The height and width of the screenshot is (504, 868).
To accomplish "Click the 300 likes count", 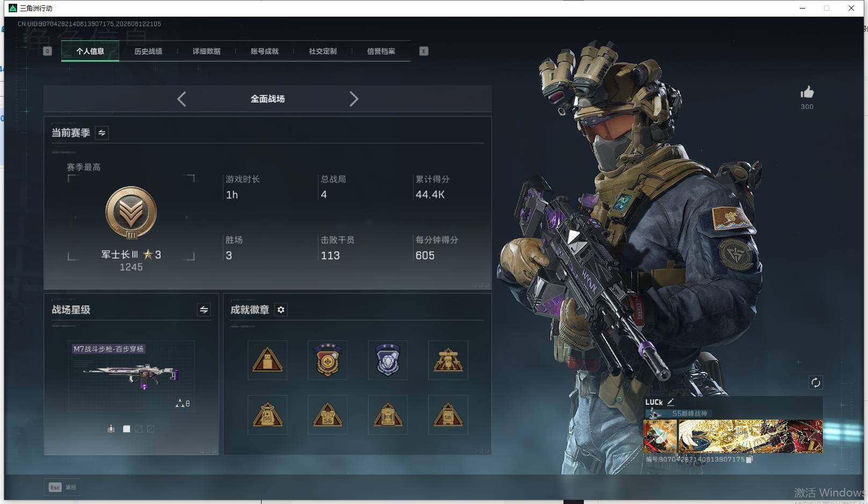I will coord(807,107).
